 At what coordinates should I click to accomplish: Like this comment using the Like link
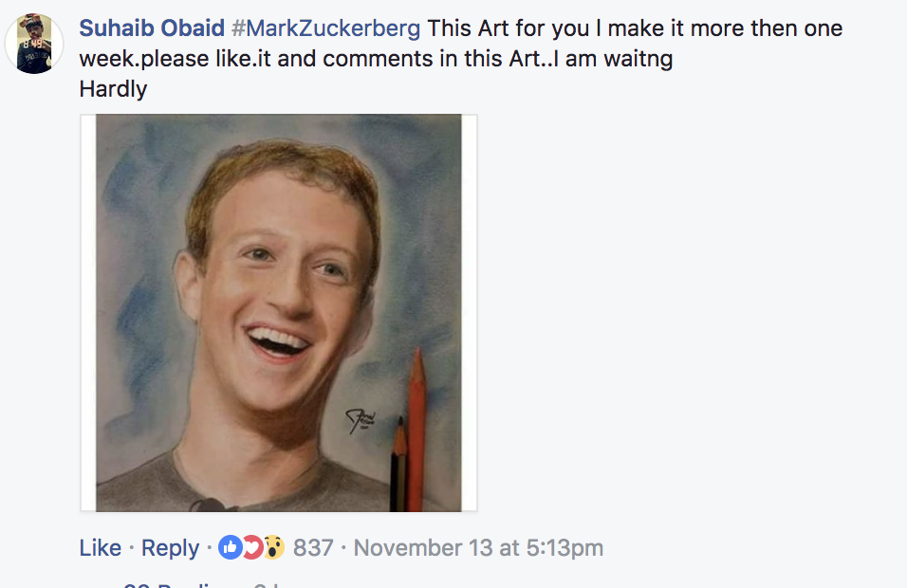click(100, 547)
